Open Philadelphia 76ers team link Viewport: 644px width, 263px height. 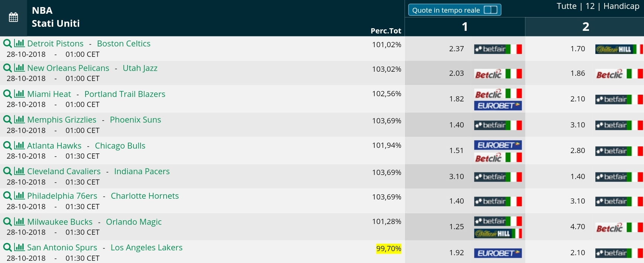pyautogui.click(x=62, y=196)
